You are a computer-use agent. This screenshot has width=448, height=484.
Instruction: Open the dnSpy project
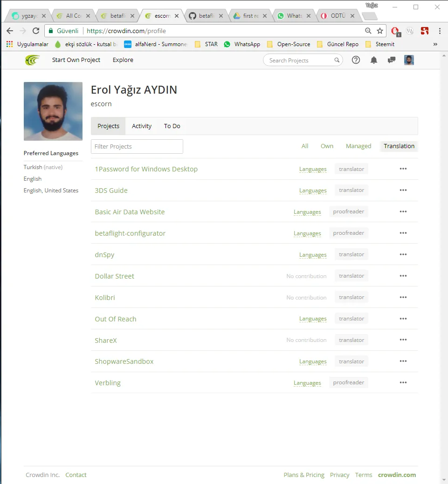tap(104, 255)
